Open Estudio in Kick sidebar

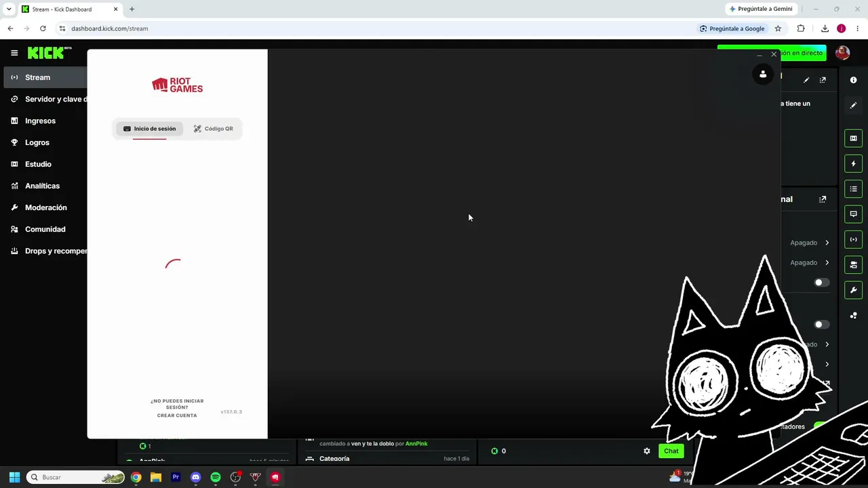click(x=45, y=164)
